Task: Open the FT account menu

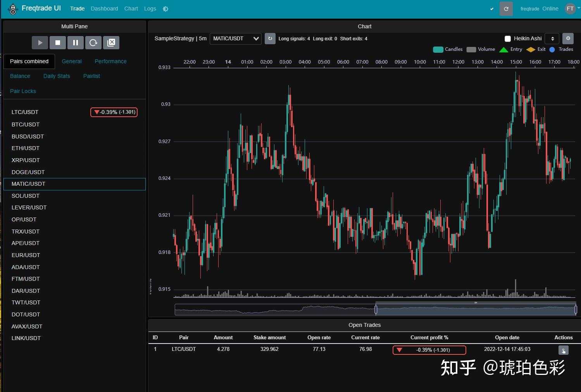Action: (570, 8)
